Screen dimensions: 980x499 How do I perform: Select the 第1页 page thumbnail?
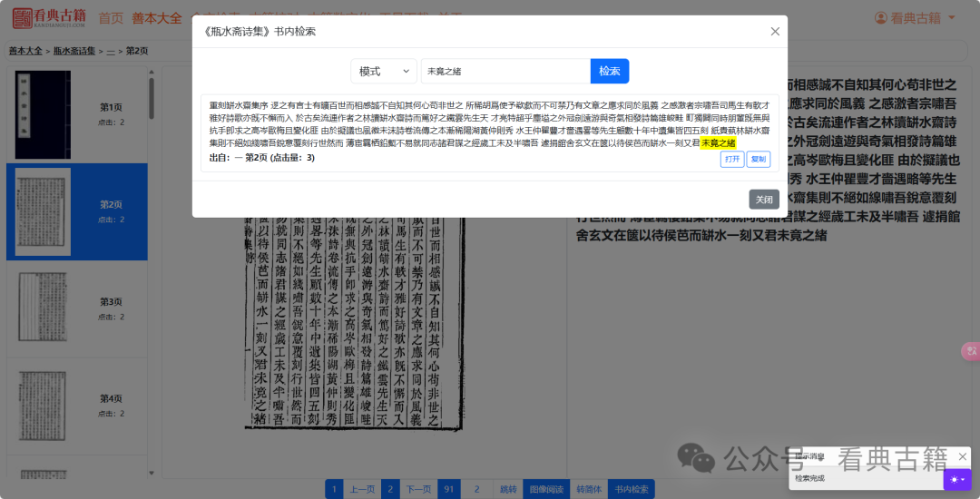77,114
